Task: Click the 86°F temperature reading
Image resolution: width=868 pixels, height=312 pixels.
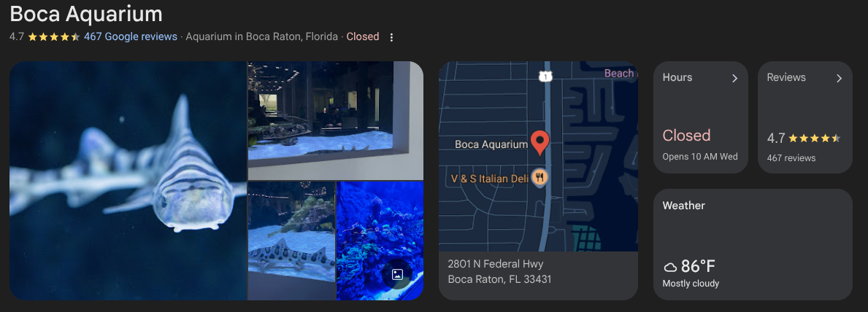Action: 698,267
